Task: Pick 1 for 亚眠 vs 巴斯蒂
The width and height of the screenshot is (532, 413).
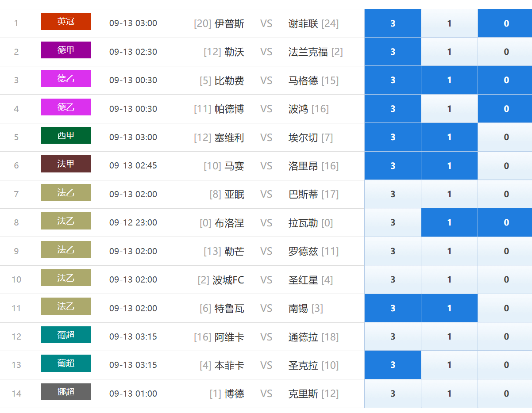Action: tap(449, 194)
